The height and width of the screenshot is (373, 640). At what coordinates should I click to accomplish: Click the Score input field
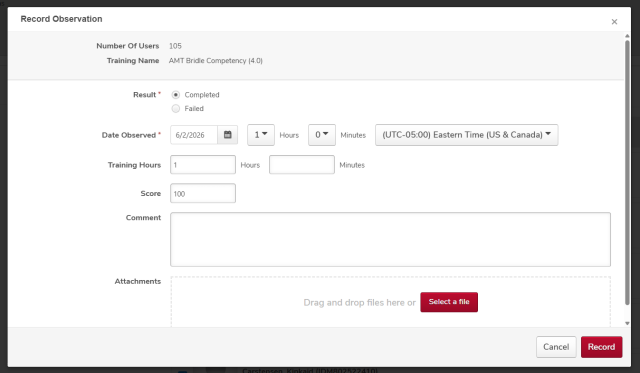[203, 193]
